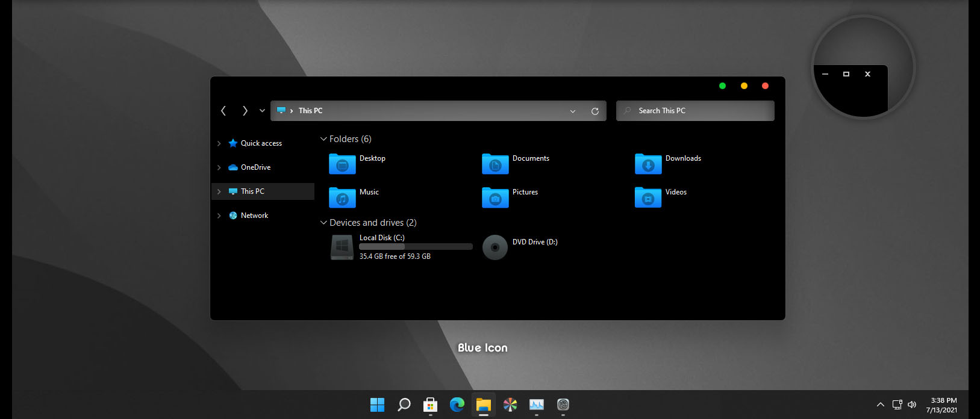Select the Videos folder icon
The width and height of the screenshot is (980, 419).
tap(648, 197)
